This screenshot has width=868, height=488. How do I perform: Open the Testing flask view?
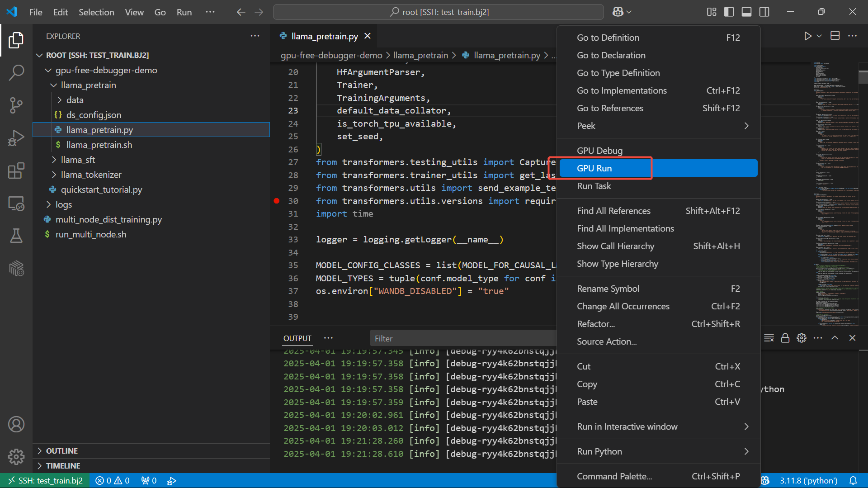[x=16, y=236]
